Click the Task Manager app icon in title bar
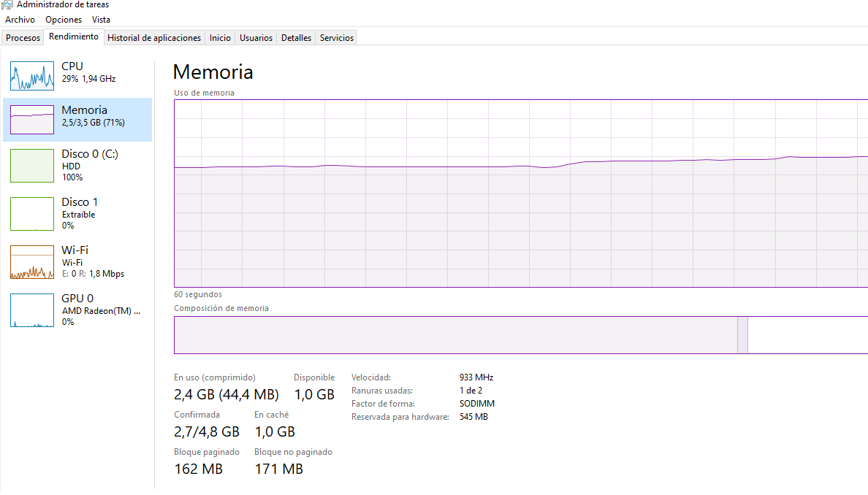Screen dimensions: 868x495 (x=7, y=4)
